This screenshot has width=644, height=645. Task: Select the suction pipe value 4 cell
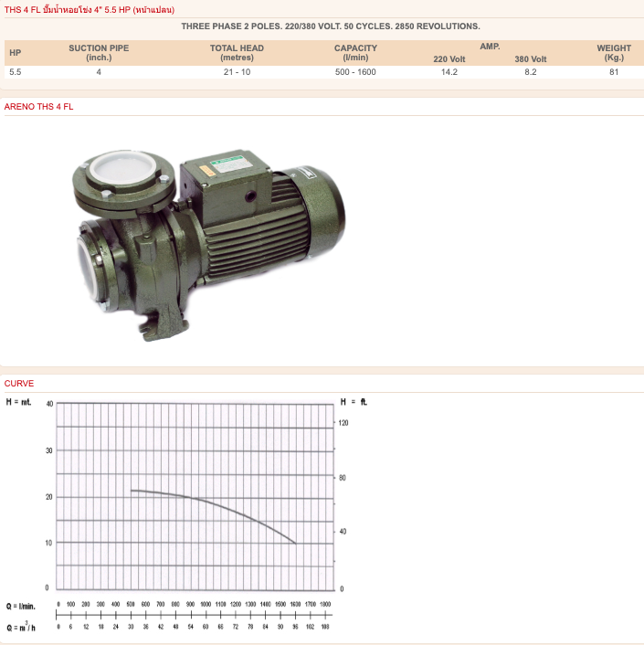tap(99, 72)
